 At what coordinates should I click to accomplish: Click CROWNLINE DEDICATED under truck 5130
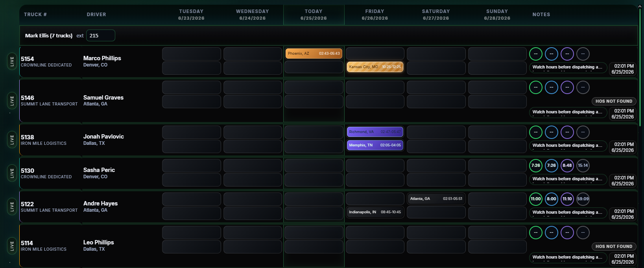(46, 177)
